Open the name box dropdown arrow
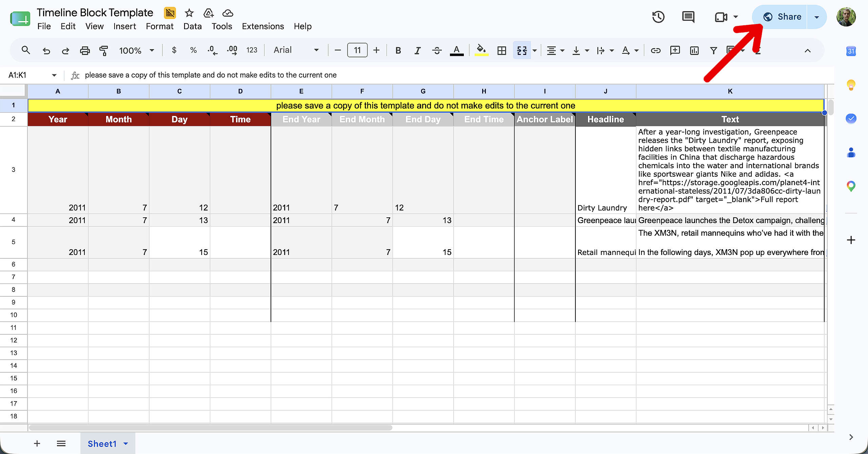 click(54, 75)
